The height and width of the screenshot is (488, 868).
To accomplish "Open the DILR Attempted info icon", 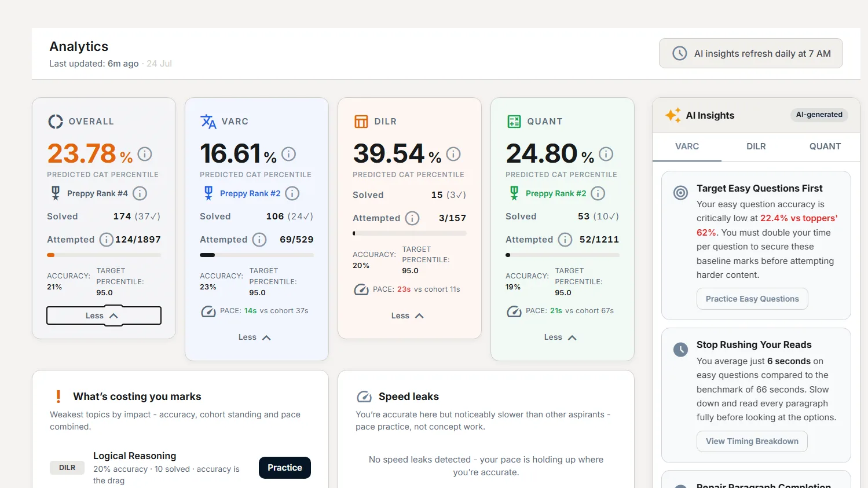I will 412,218.
